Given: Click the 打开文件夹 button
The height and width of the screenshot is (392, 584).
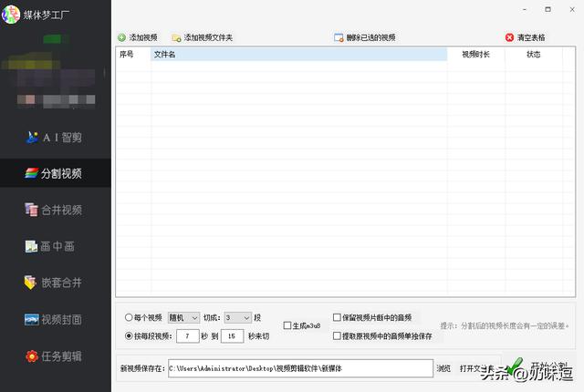Looking at the screenshot, I should pos(476,368).
